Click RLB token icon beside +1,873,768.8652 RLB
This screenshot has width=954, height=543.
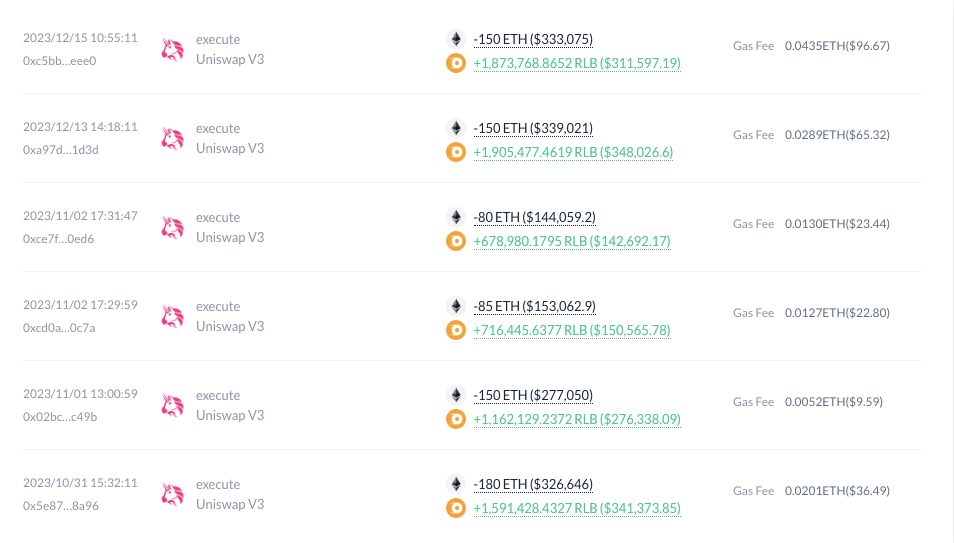[456, 63]
